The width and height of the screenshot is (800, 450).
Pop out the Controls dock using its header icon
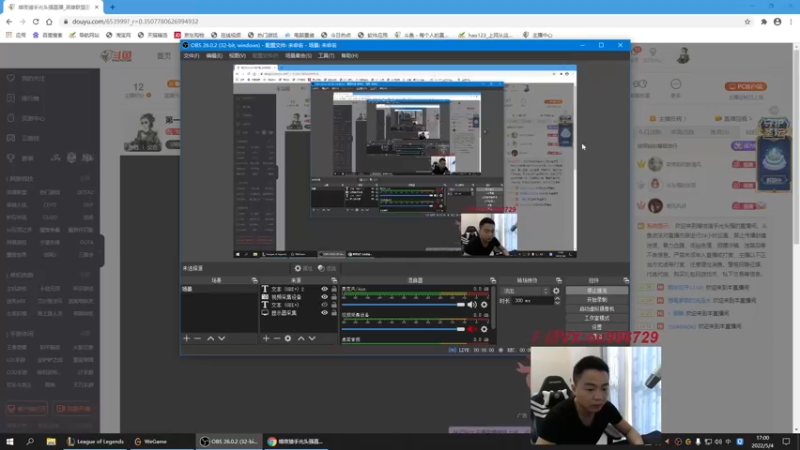click(626, 280)
